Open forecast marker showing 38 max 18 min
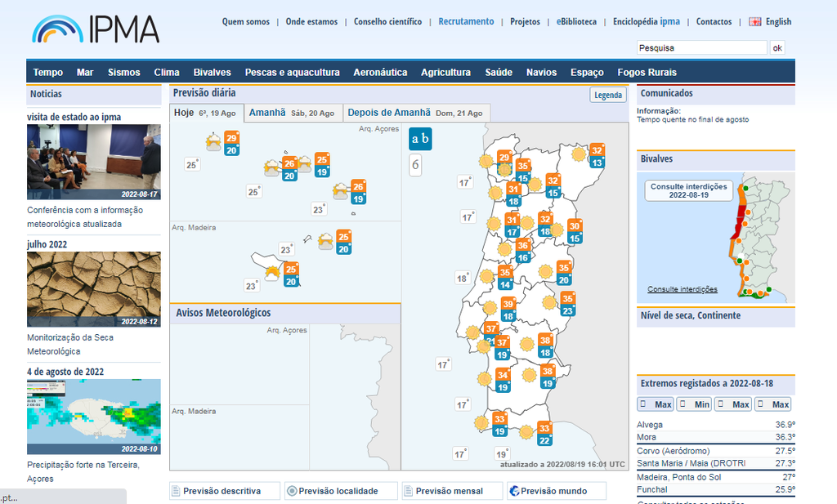This screenshot has width=837, height=504. pyautogui.click(x=545, y=346)
